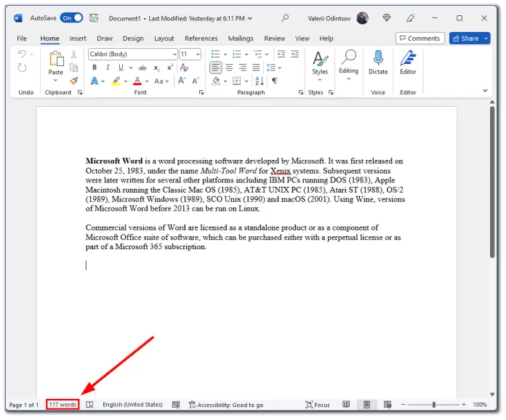Click the Shading paint bucket icon
Image resolution: width=506 pixels, height=420 pixels.
pyautogui.click(x=216, y=81)
